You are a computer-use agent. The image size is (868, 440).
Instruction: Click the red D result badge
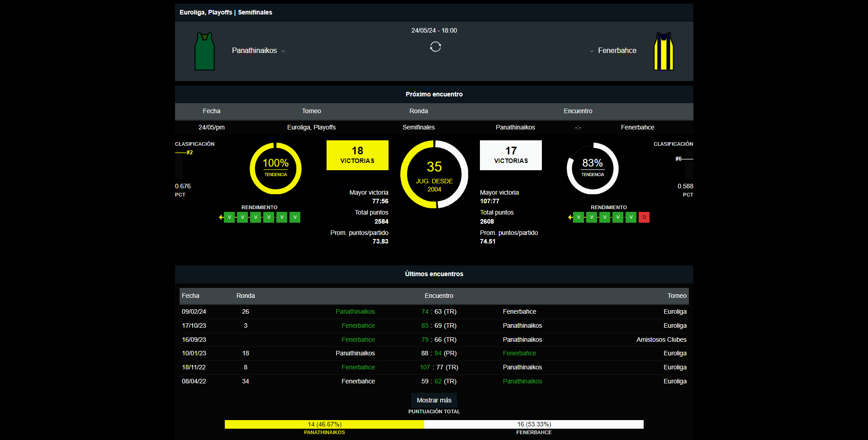(644, 217)
